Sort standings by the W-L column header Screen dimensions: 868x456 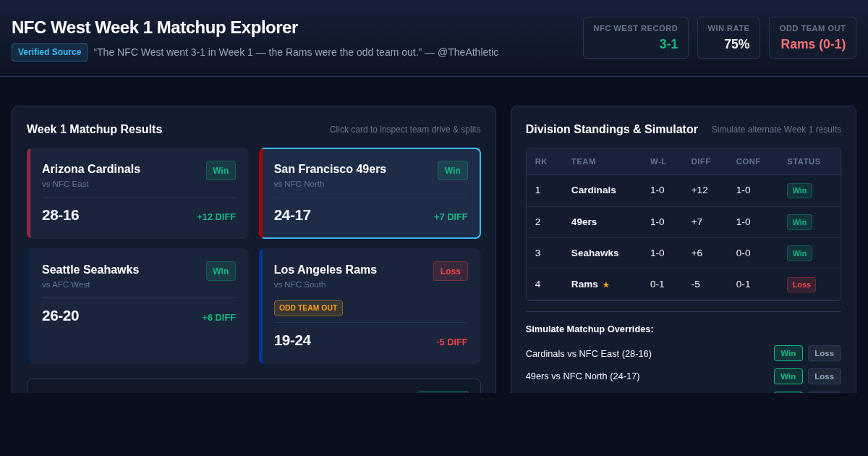[x=658, y=161]
